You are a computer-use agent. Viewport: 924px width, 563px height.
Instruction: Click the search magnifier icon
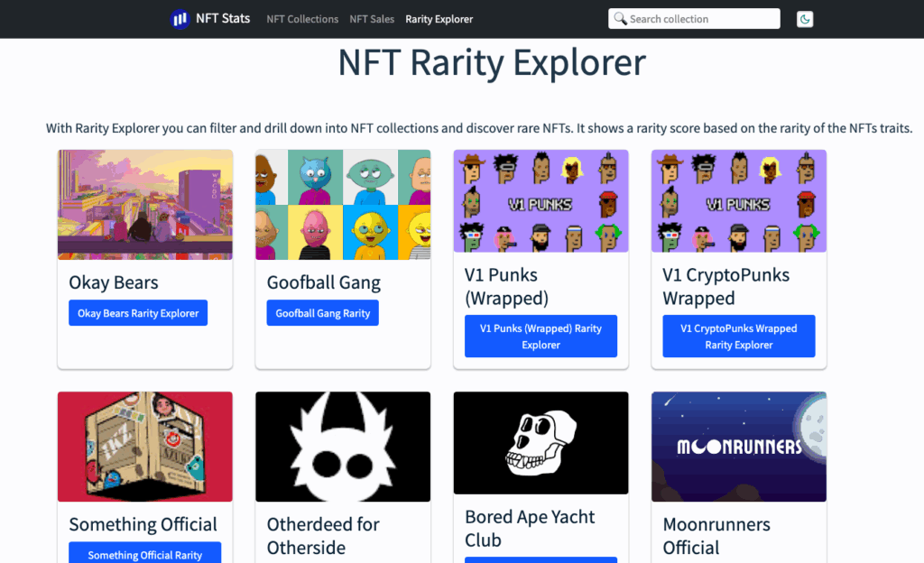tap(620, 19)
